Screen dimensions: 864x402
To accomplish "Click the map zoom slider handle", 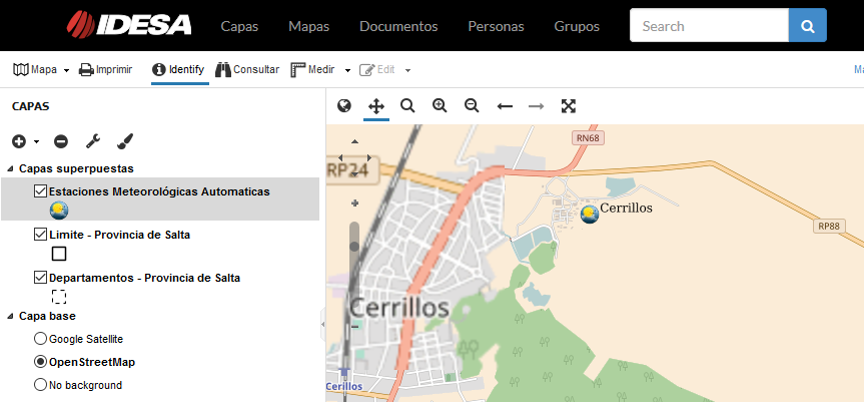I will (354, 246).
